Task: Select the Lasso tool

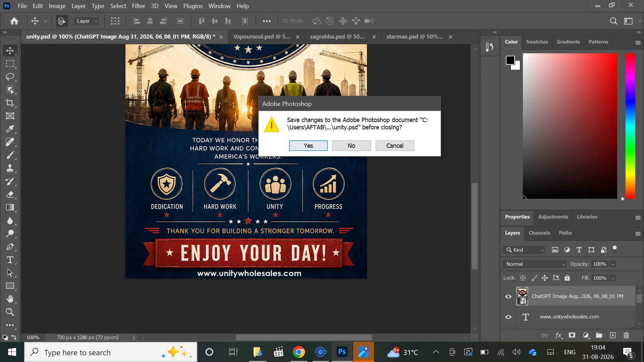Action: tap(10, 77)
